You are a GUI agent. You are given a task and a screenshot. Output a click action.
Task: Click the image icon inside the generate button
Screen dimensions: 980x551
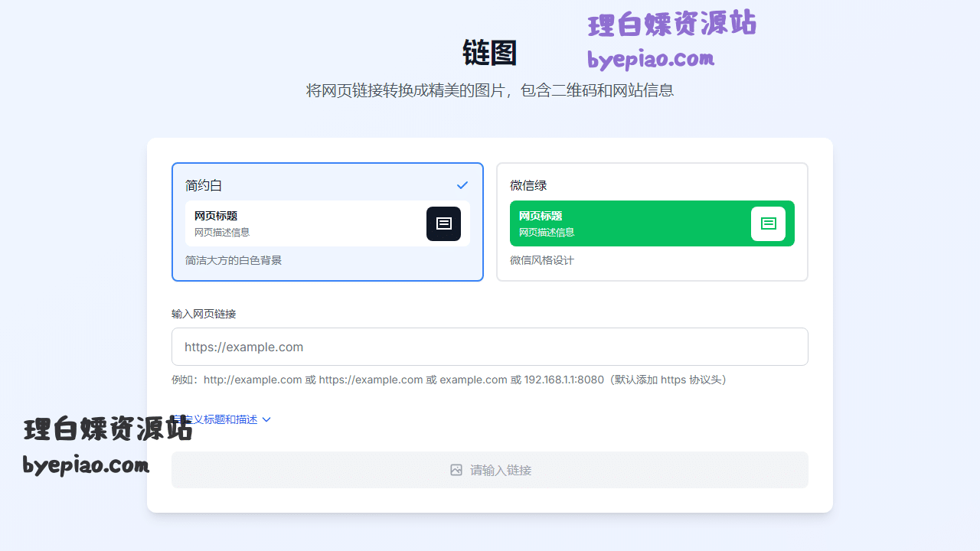(456, 470)
